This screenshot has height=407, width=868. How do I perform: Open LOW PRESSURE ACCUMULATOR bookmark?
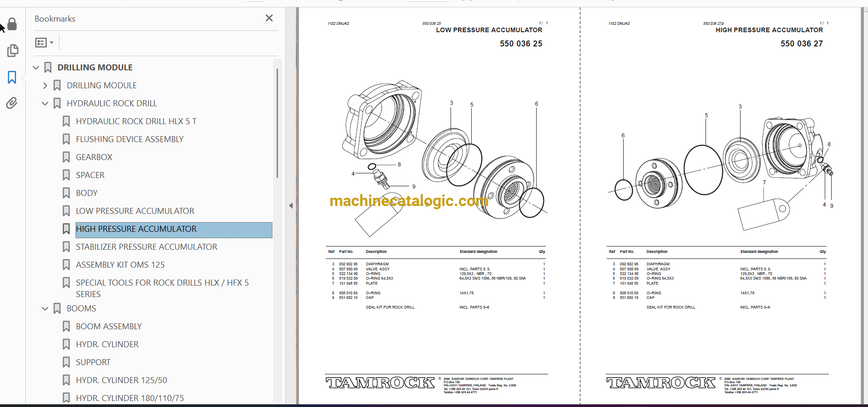[x=135, y=211]
